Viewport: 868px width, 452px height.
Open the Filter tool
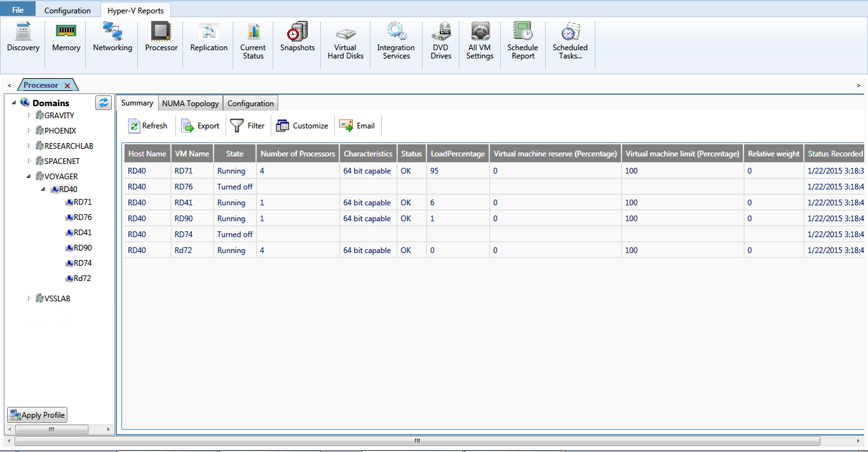pos(247,126)
